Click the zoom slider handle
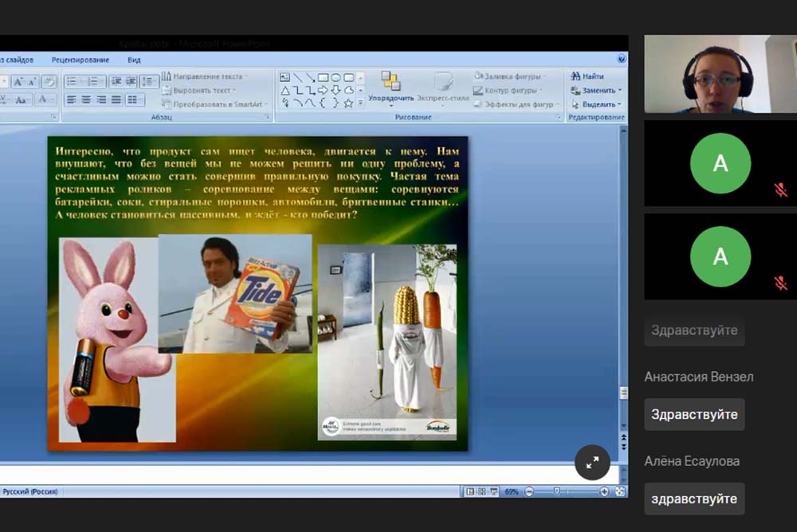Viewport: 797px width, 532px height. tap(556, 491)
